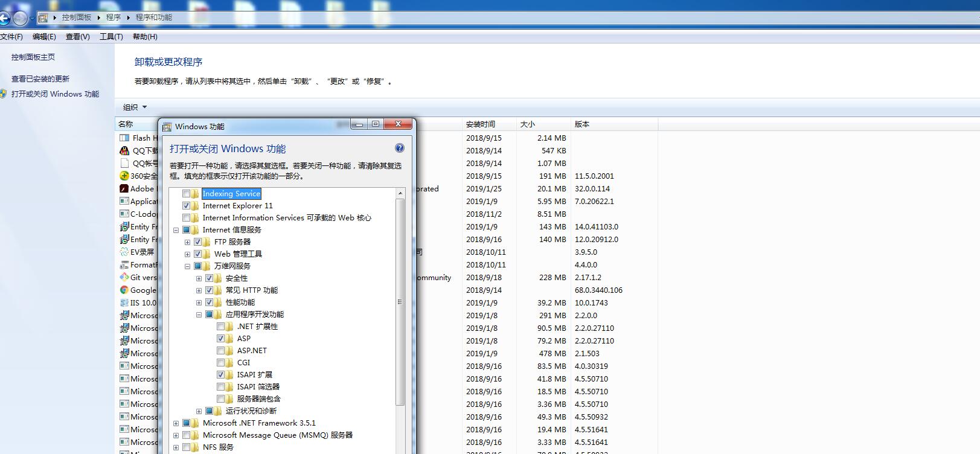Viewport: 980px width, 454px height.
Task: Open the 组织 dropdown
Action: tap(135, 107)
